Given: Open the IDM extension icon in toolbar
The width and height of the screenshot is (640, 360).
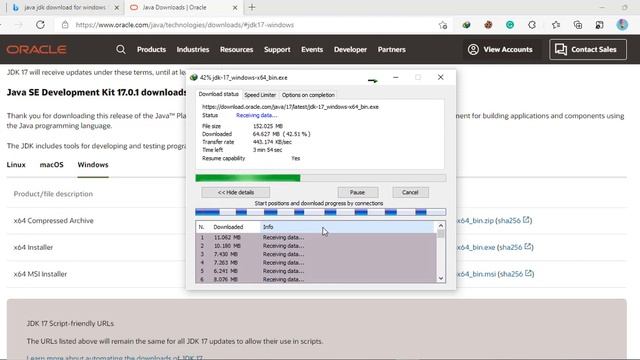Looking at the screenshot, I should [466, 25].
